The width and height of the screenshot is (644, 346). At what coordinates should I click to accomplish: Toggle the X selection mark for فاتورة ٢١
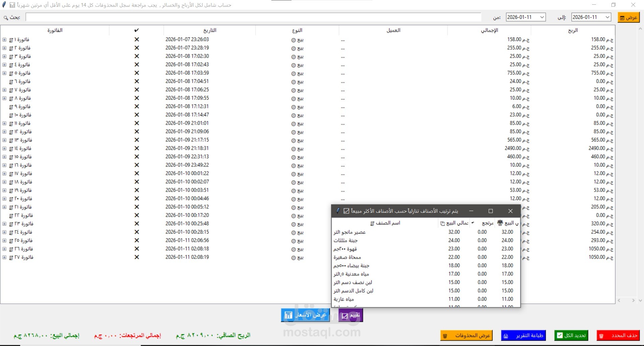click(x=137, y=207)
